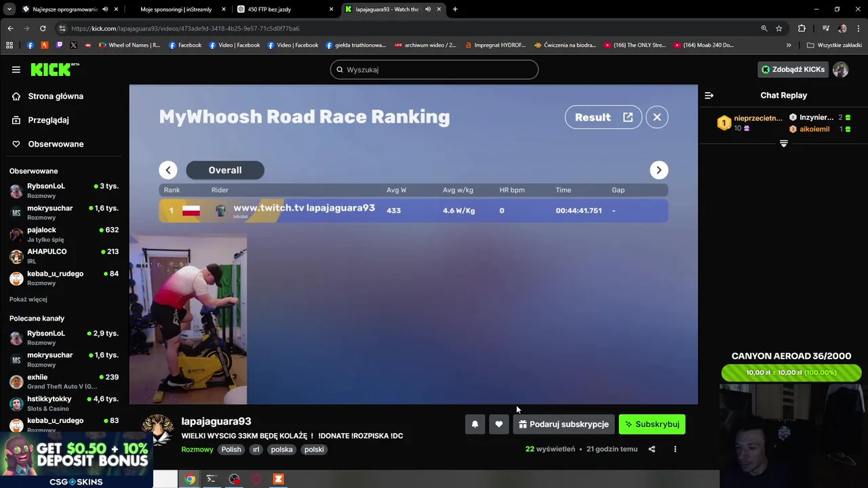Select the Overall ranking tab

[225, 170]
